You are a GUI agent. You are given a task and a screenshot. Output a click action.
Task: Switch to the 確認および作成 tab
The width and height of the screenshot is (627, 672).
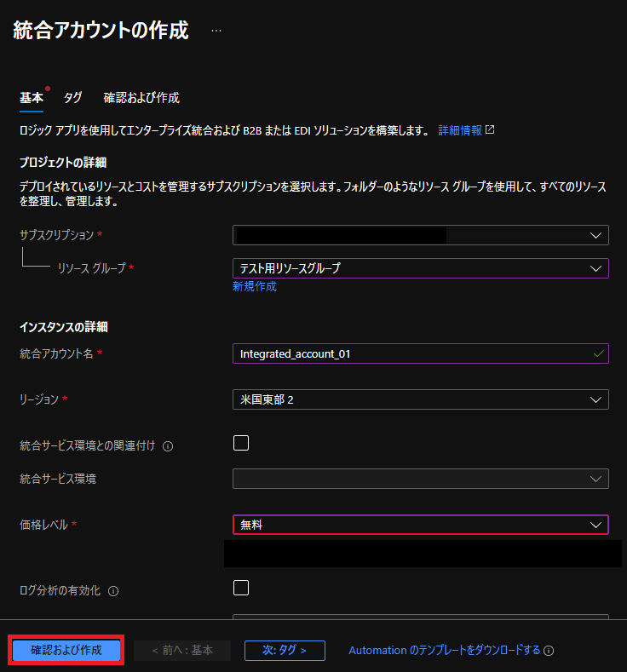pyautogui.click(x=141, y=98)
